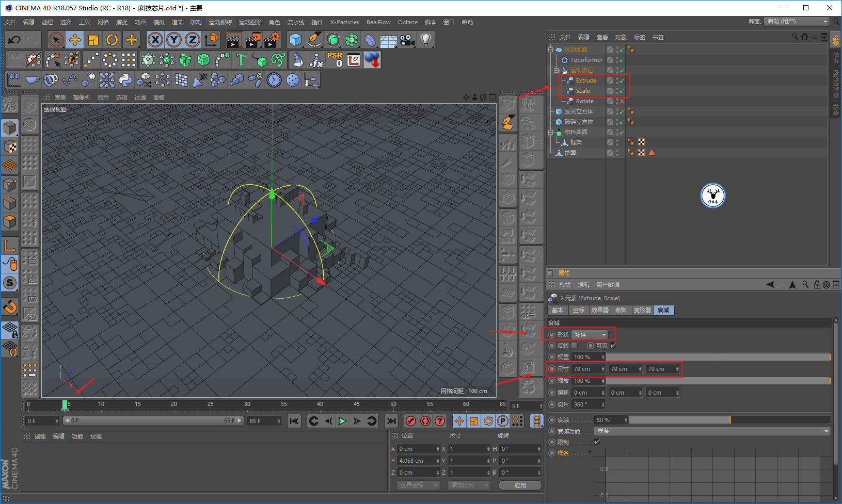Click the play forward button
The height and width of the screenshot is (504, 842).
coord(342,421)
